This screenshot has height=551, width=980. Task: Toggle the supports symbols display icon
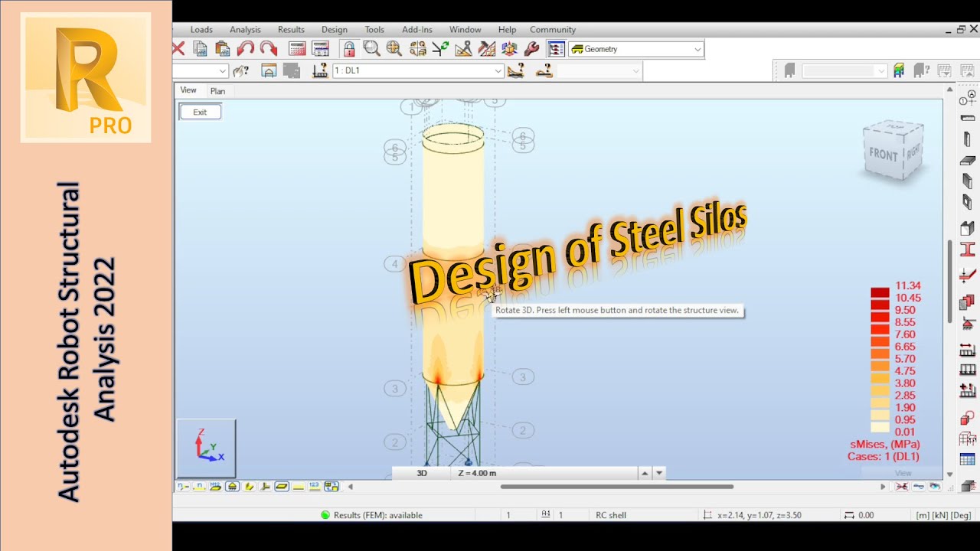tap(232, 487)
